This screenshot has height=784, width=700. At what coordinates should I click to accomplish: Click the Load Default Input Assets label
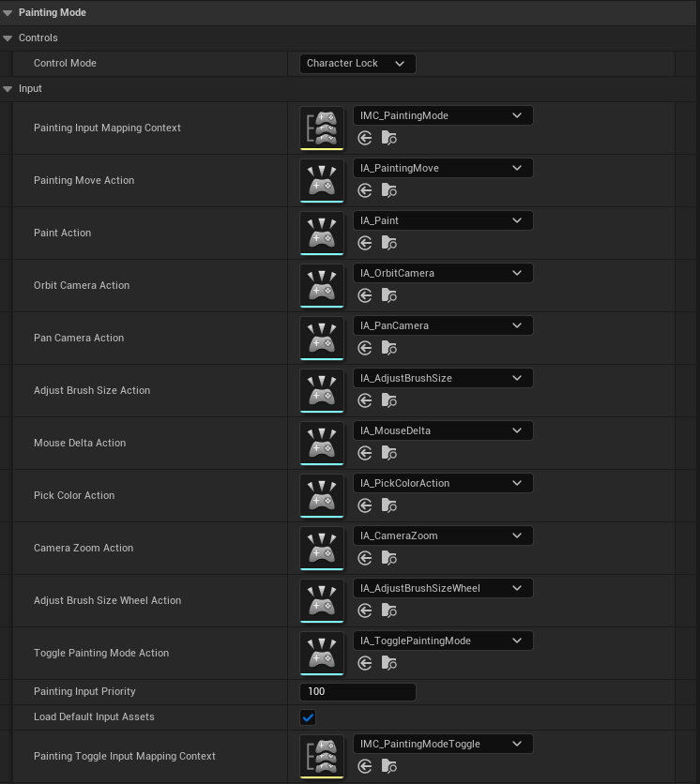(x=94, y=716)
